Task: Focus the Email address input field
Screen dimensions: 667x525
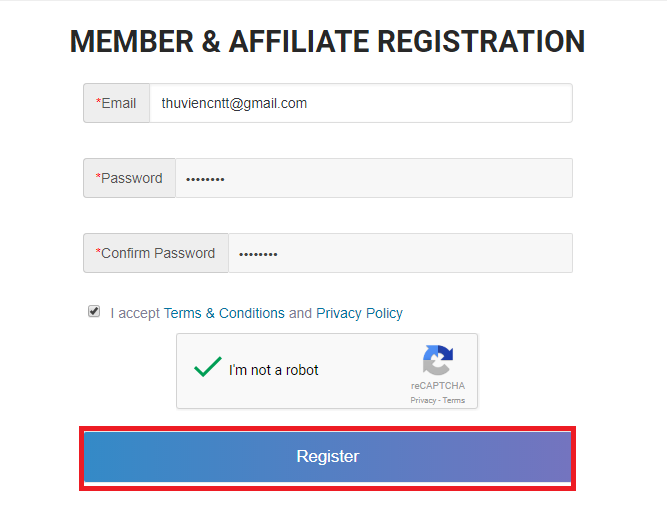Action: (x=361, y=103)
